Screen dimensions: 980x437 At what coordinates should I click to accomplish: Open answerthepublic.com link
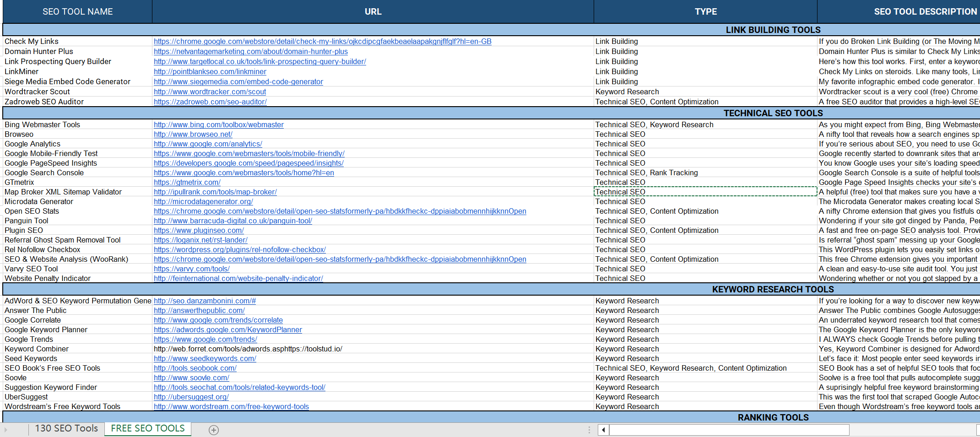tap(199, 310)
